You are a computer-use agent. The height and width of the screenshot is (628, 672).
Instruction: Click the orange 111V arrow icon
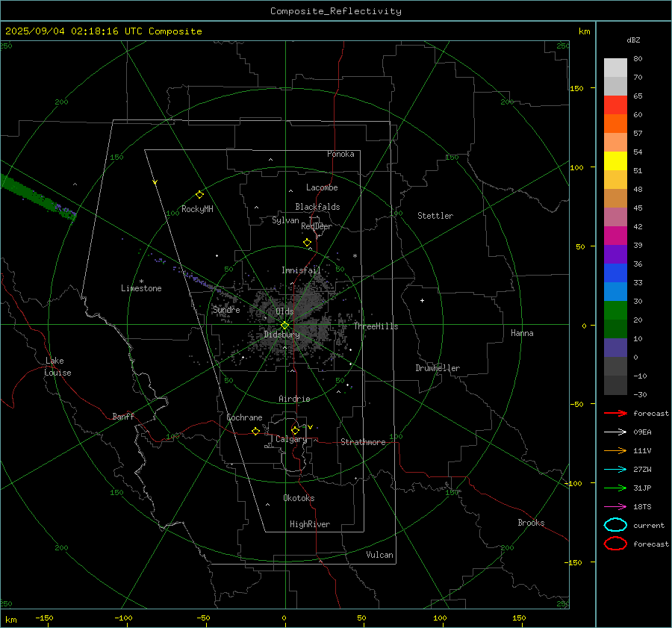click(x=615, y=450)
